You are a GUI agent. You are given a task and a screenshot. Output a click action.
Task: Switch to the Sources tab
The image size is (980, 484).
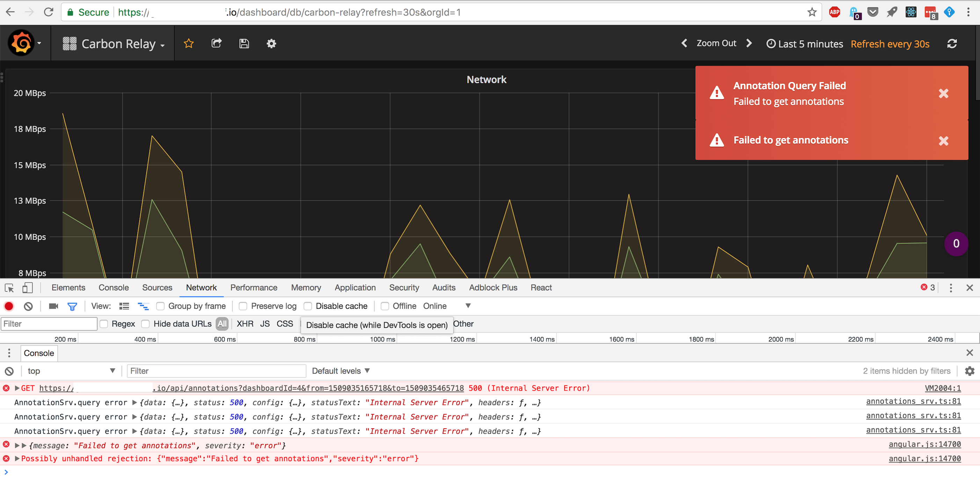point(157,287)
